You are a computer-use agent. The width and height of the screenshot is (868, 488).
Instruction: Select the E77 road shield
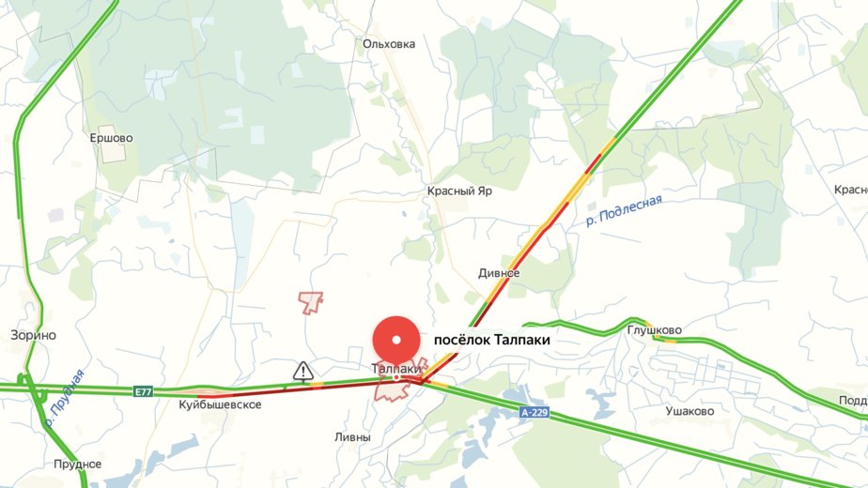click(143, 391)
